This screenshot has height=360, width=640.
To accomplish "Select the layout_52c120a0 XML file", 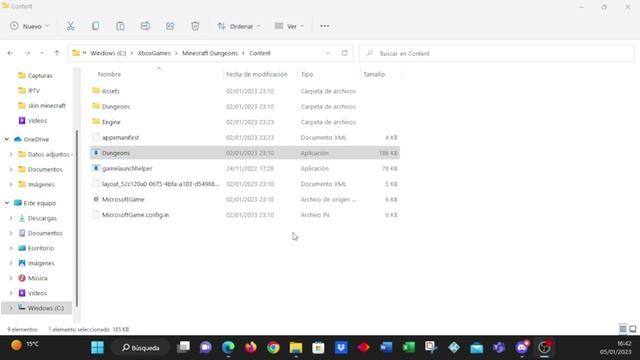I will pos(245,184).
